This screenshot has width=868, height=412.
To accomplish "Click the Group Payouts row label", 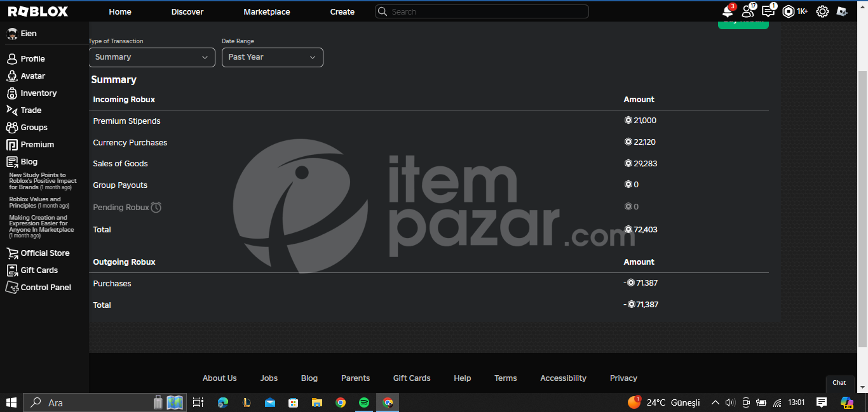I will tap(120, 185).
